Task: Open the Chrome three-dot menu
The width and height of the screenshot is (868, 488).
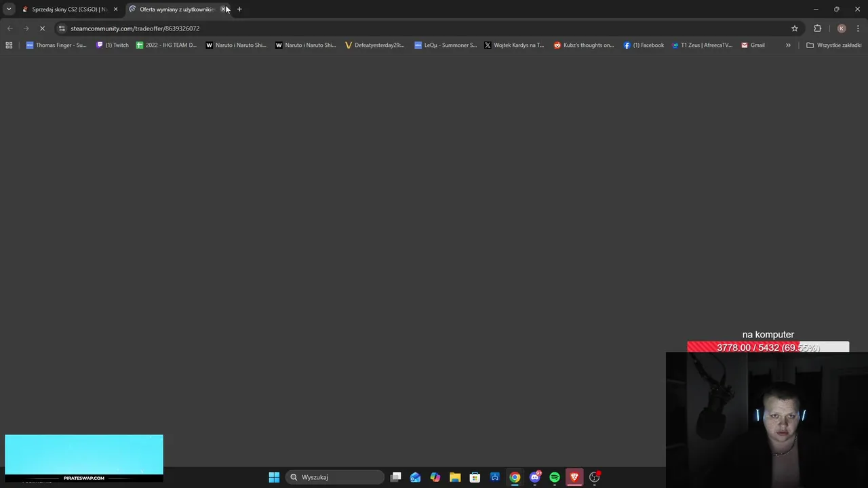Action: (858, 28)
